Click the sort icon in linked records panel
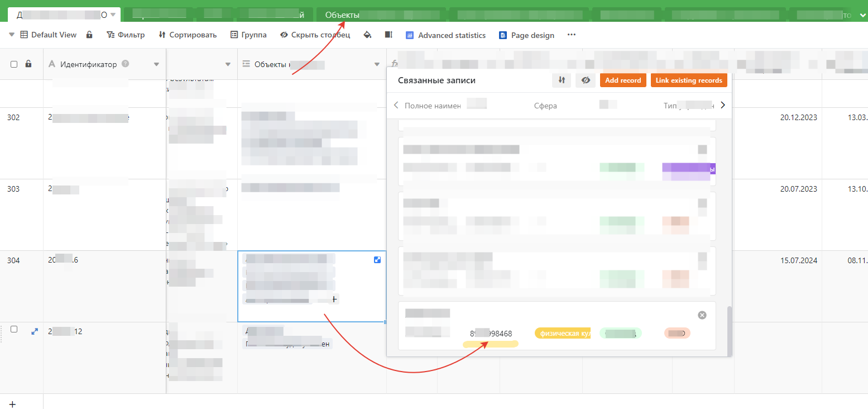The image size is (868, 409). 561,80
